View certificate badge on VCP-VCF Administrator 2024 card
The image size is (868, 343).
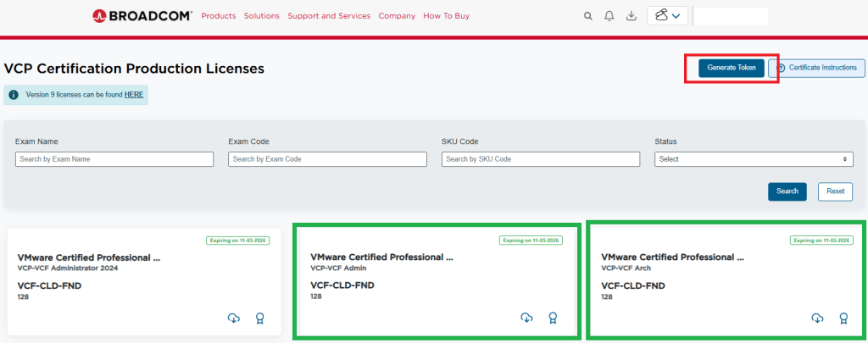(260, 318)
